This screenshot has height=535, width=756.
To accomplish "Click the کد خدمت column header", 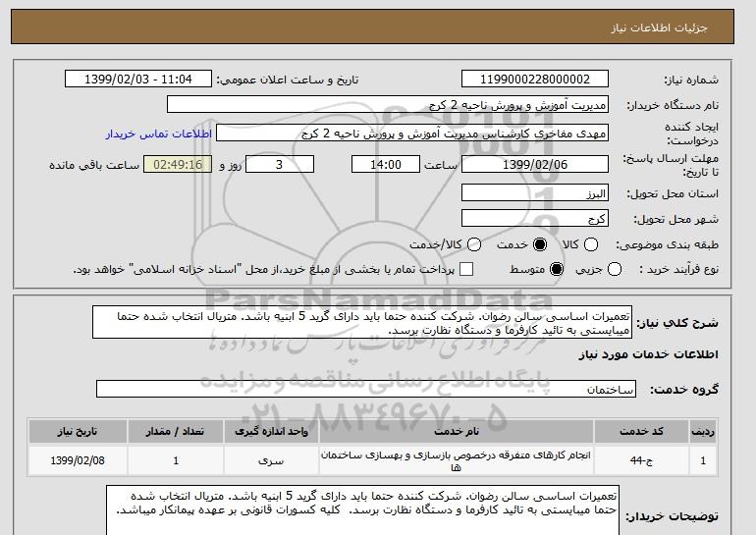I will (641, 431).
